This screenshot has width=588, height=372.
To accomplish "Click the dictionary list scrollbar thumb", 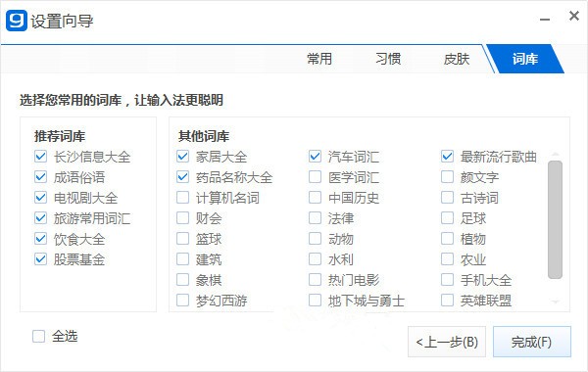I will pyautogui.click(x=555, y=220).
